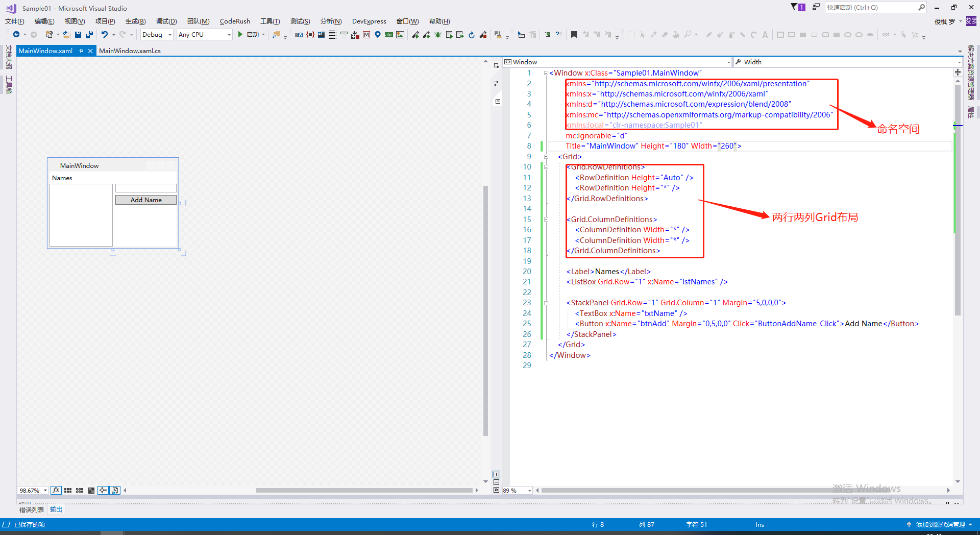Collapse Grid.ColumnDefinitions at line 15
The width and height of the screenshot is (980, 535).
(x=546, y=220)
